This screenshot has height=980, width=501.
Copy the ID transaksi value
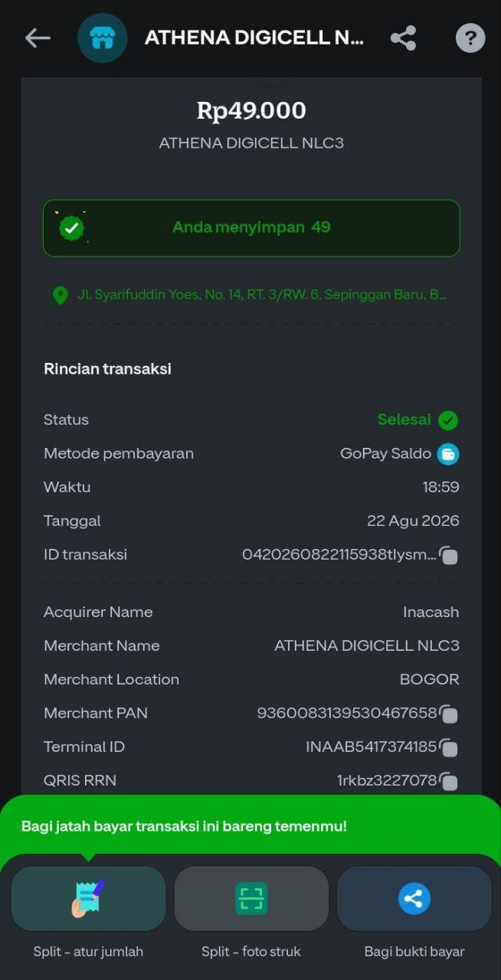(449, 556)
